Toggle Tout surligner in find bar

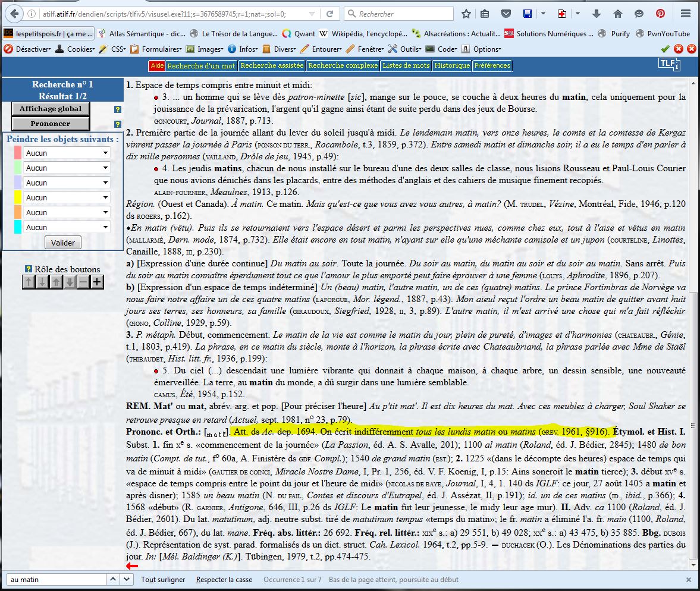(x=163, y=579)
